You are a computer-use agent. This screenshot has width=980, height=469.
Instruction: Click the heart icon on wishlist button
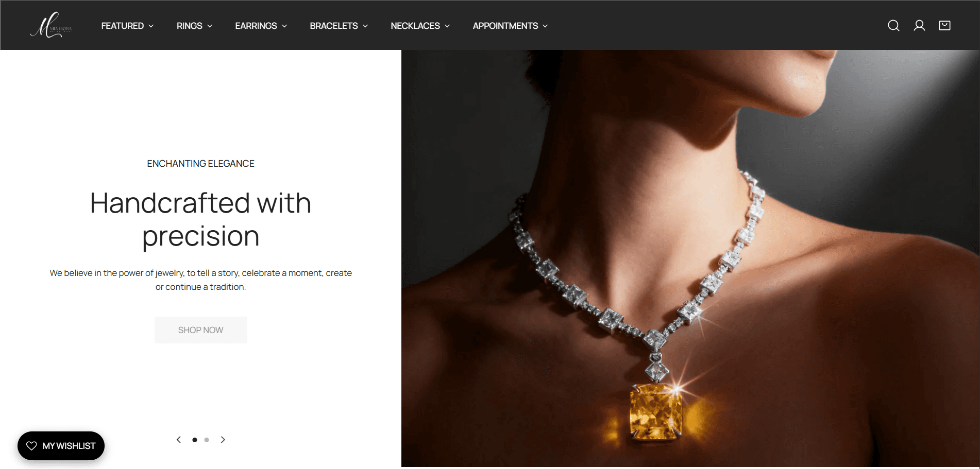tap(31, 446)
